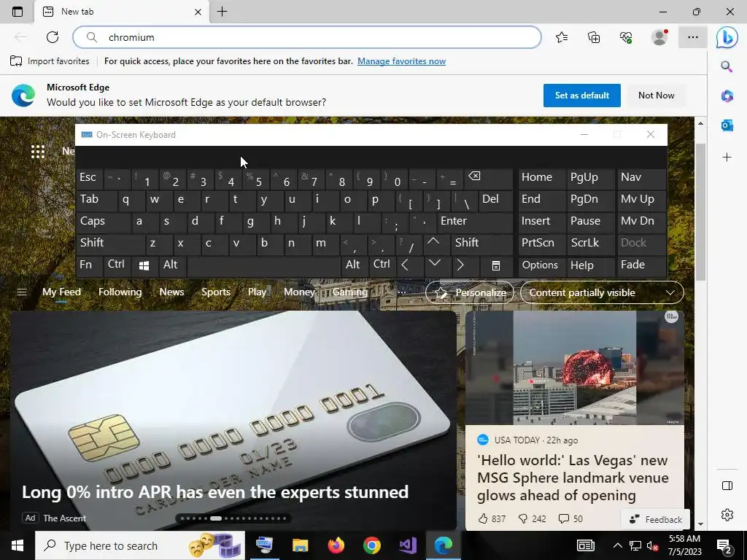747x560 pixels.
Task: Toggle left Alt key on On-Screen Keyboard
Action: click(173, 267)
